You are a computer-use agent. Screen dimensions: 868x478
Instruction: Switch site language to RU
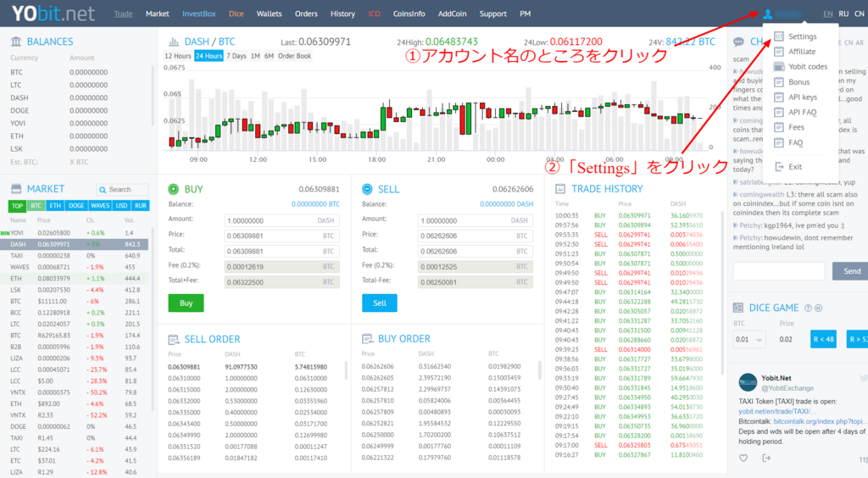click(x=843, y=14)
